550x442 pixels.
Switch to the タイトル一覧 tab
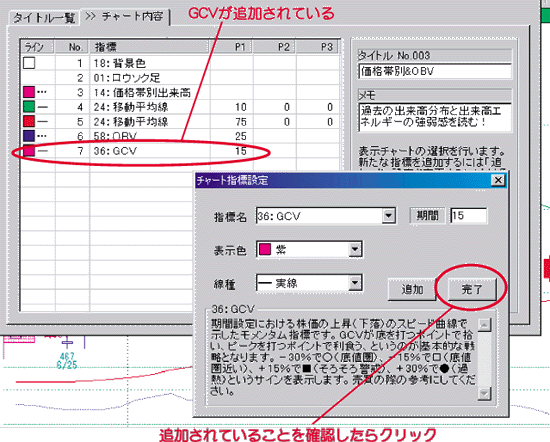point(44,18)
